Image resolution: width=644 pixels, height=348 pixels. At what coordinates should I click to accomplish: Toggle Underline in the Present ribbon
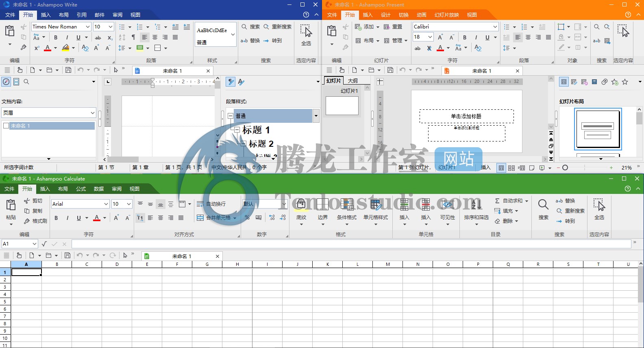click(487, 37)
